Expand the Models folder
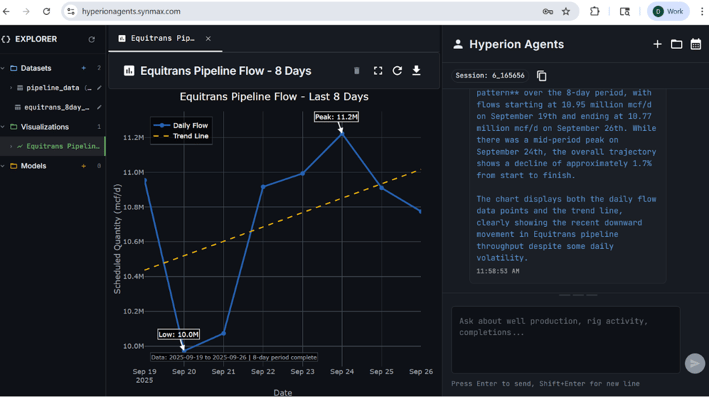Image resolution: width=709 pixels, height=397 pixels. tap(4, 166)
